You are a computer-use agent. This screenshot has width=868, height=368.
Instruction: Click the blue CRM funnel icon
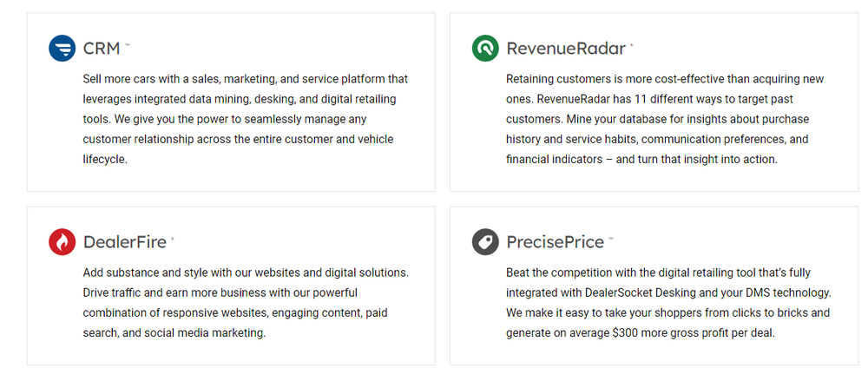62,48
